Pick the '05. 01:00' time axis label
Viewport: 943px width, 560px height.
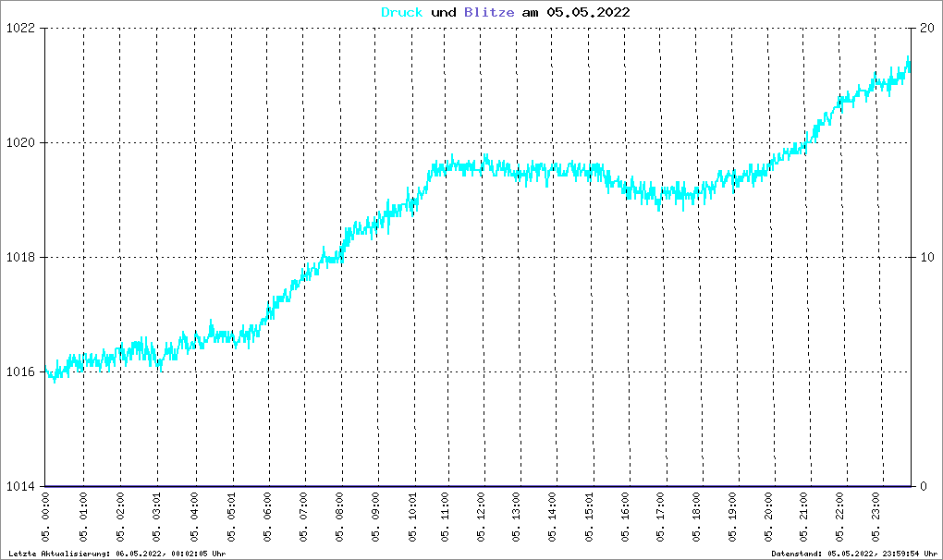tap(83, 517)
